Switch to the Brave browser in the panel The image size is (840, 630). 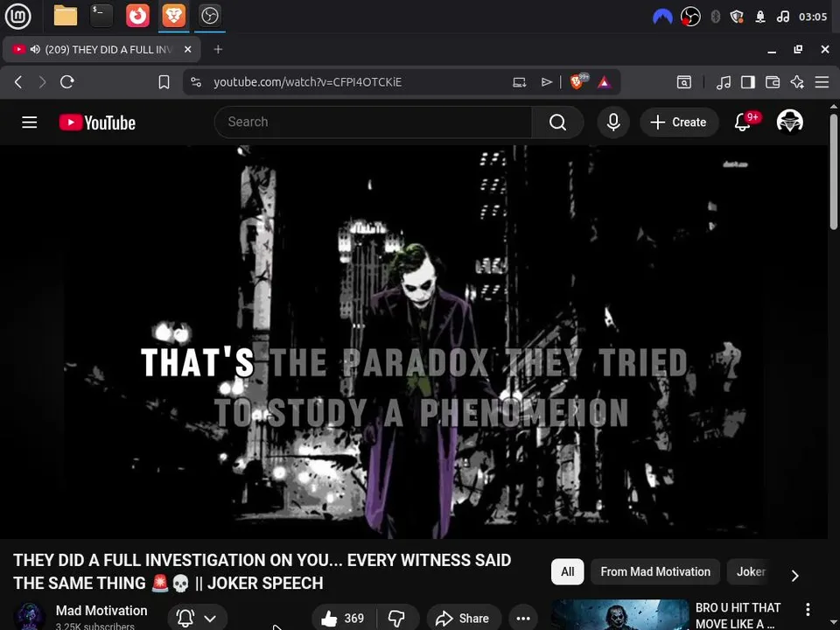click(x=174, y=16)
